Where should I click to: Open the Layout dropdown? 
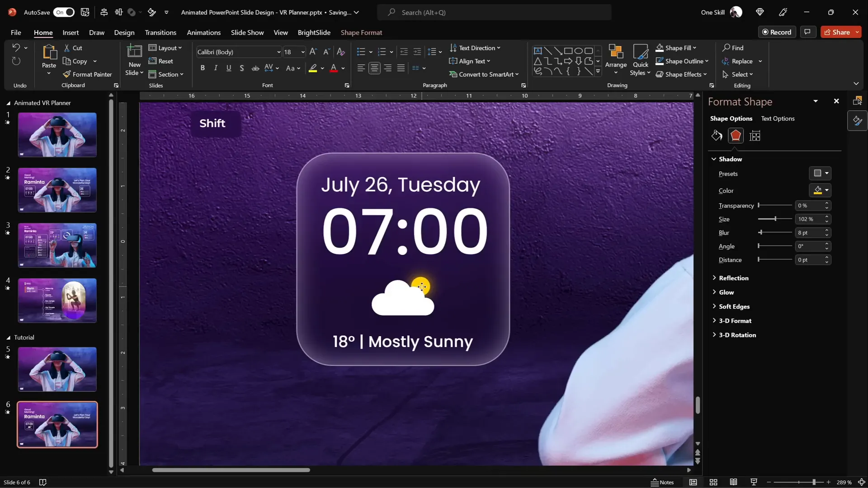click(x=165, y=48)
